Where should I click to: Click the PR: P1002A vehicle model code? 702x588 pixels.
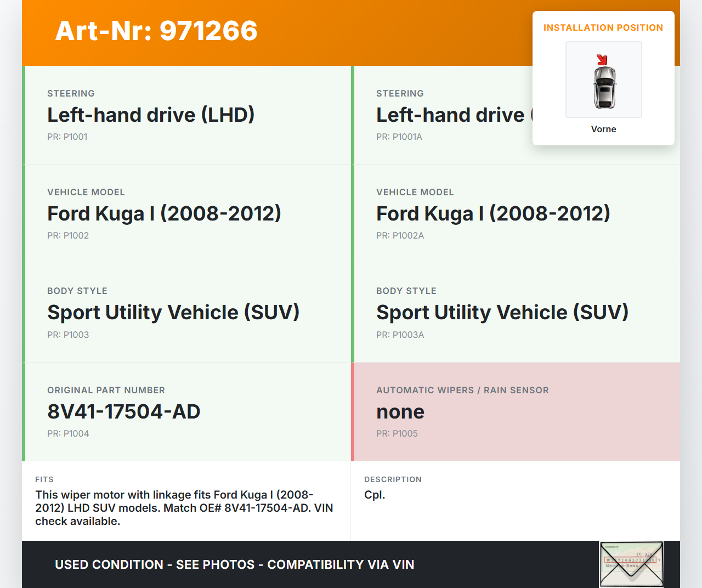400,235
